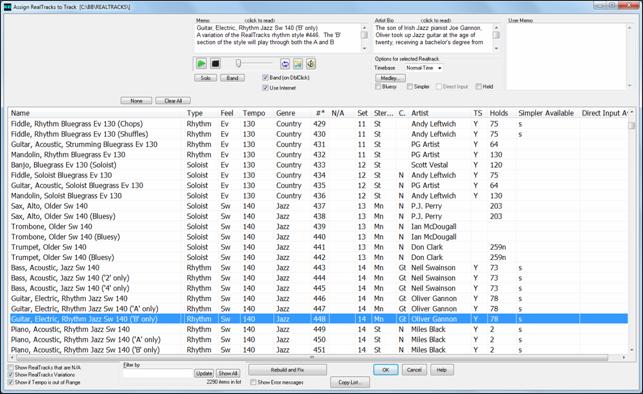
Task: Click the application icon in title bar
Action: pyautogui.click(x=7, y=7)
